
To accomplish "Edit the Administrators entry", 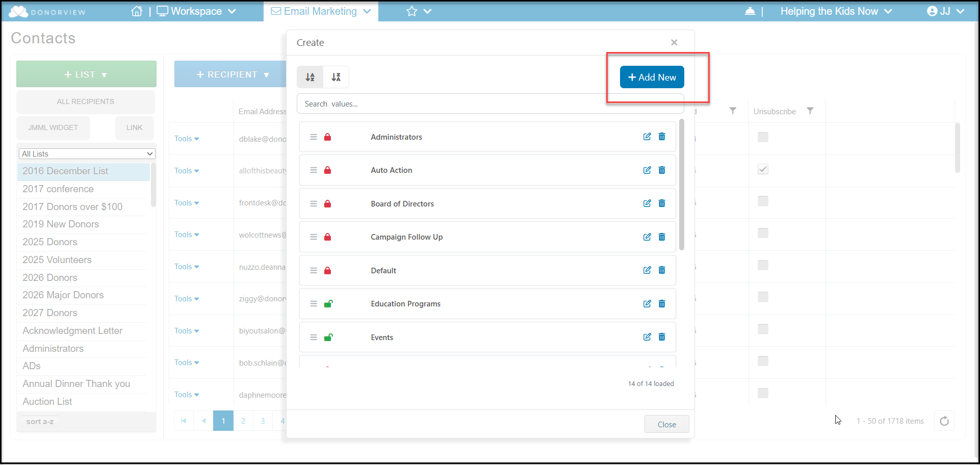I will (x=647, y=137).
